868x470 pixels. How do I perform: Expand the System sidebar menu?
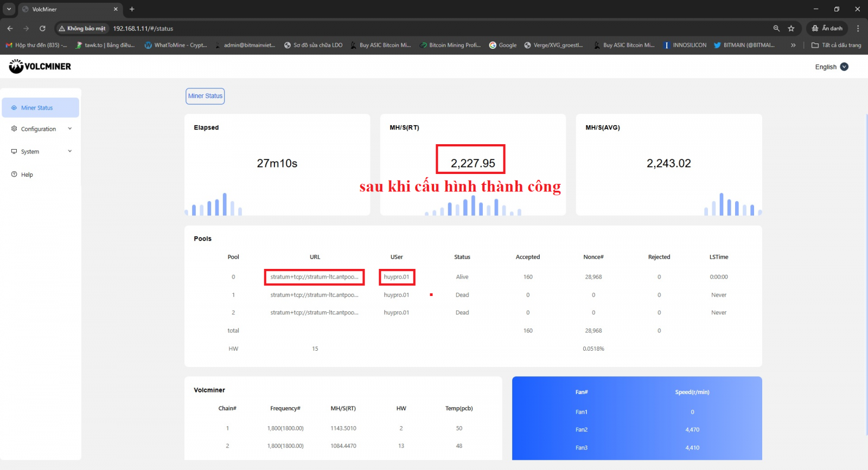[x=41, y=152]
